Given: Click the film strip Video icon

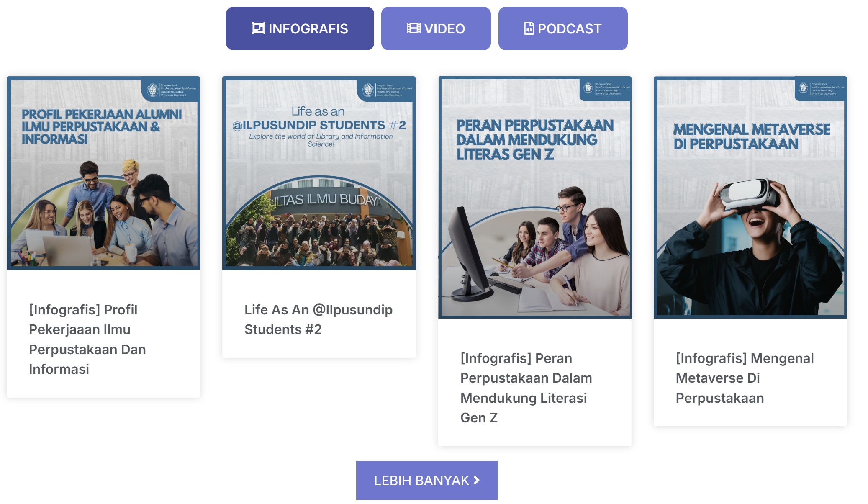Looking at the screenshot, I should click(x=413, y=28).
